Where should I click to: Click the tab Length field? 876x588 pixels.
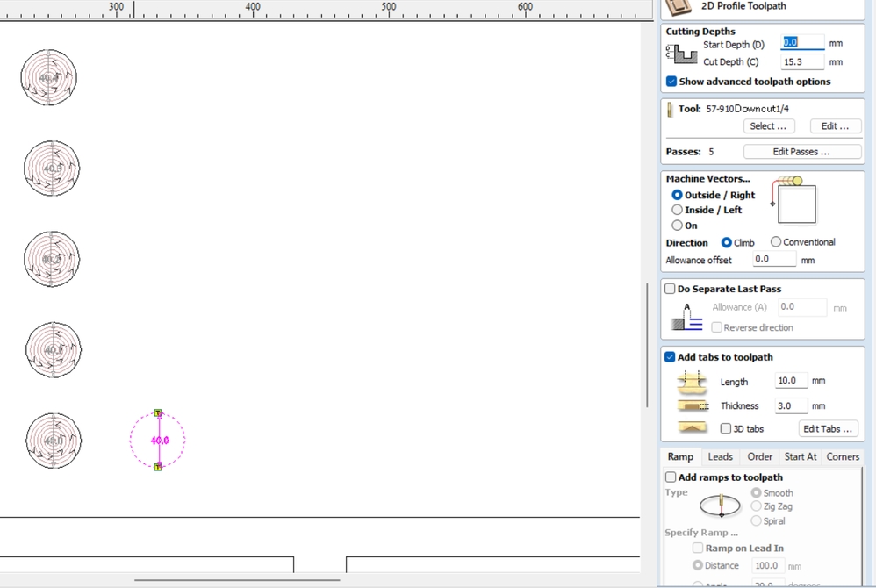[791, 381]
